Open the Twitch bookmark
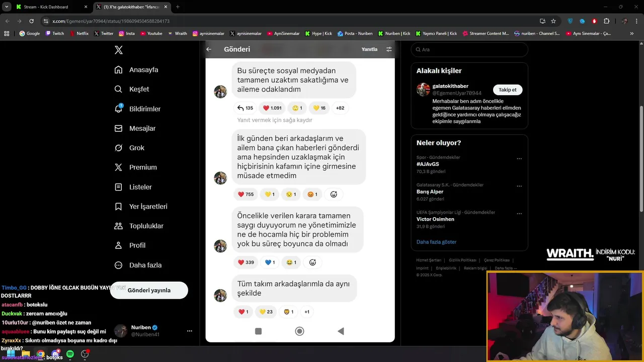 pyautogui.click(x=55, y=34)
